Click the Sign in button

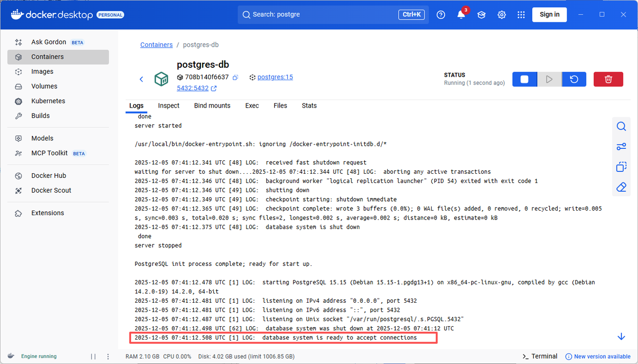[x=550, y=14]
